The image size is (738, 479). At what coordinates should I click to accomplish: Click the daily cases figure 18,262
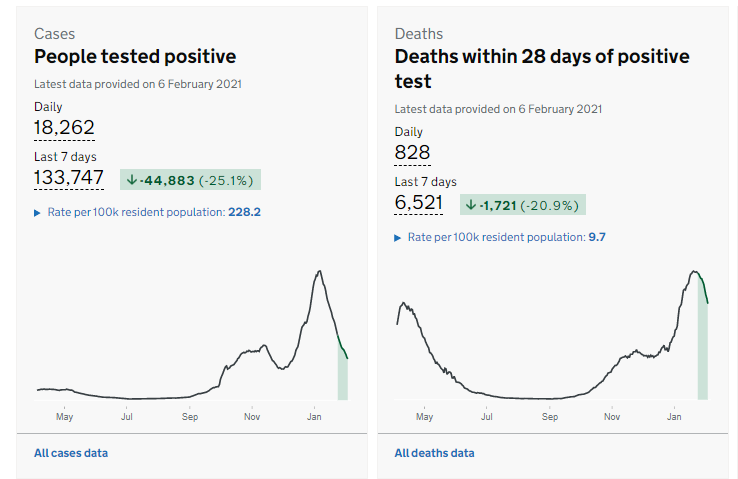64,127
